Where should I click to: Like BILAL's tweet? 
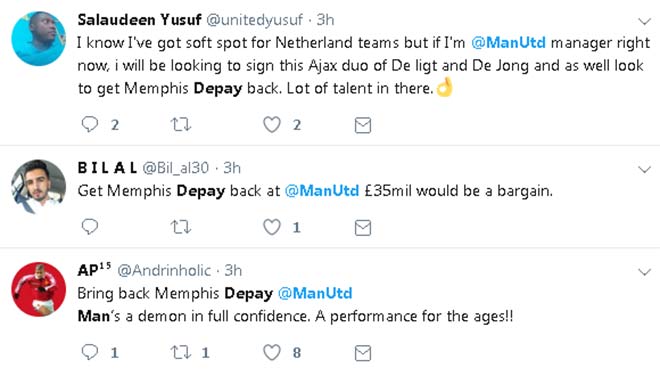pyautogui.click(x=272, y=227)
